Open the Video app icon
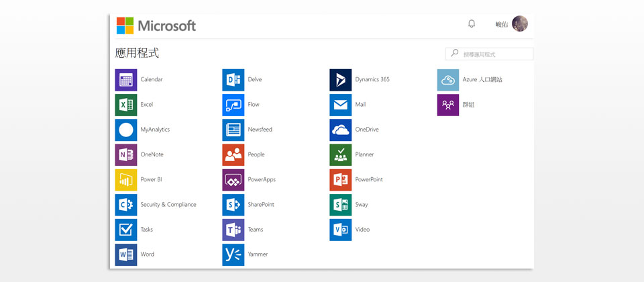Viewport: 644px width, 282px height. 341,230
